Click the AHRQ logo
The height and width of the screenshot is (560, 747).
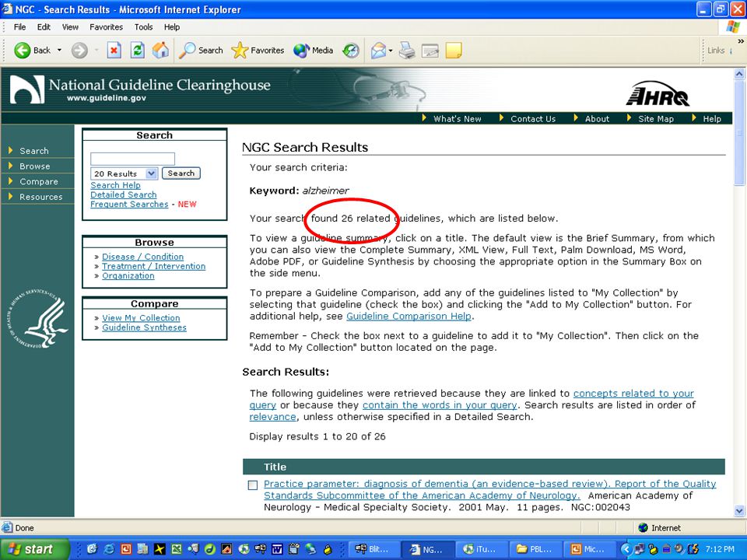(x=658, y=94)
